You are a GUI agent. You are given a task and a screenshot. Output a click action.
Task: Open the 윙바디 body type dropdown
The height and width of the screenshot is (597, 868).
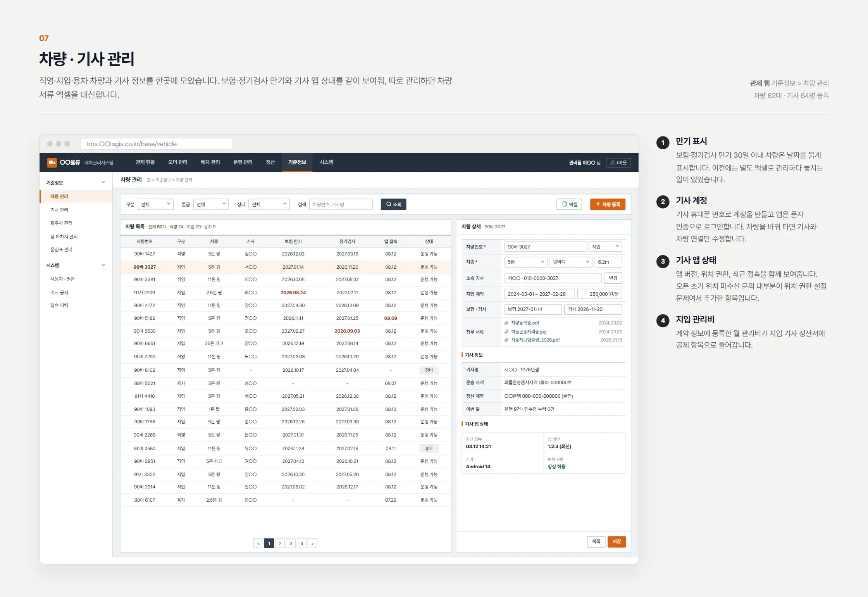pos(571,262)
